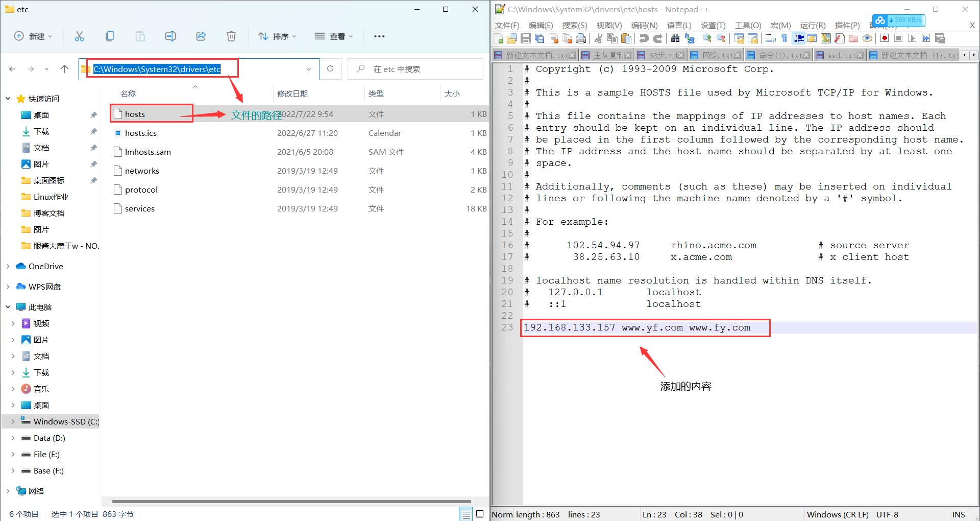Open the 文件(F) menu in Notepad++
This screenshot has height=521, width=980.
[x=507, y=25]
